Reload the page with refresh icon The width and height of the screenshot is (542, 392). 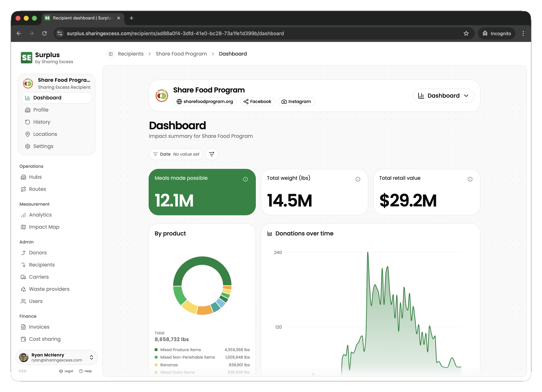[44, 34]
